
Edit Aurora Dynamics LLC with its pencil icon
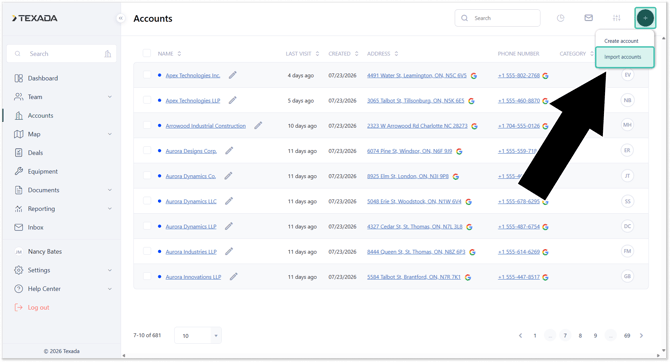229,201
